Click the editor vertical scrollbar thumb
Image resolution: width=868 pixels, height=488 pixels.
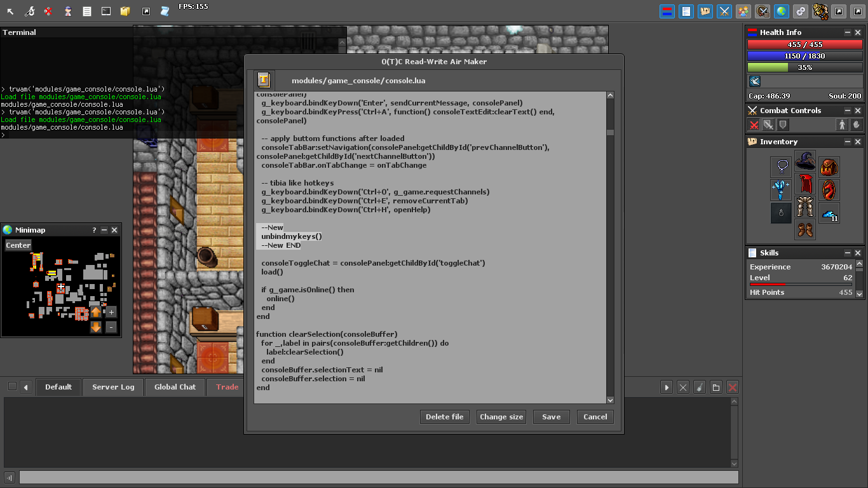611,133
